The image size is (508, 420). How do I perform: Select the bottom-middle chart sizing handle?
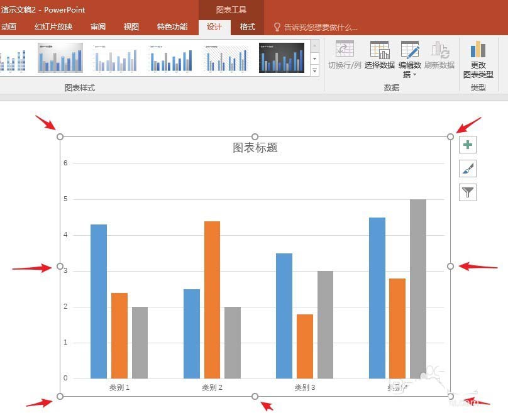(x=255, y=396)
